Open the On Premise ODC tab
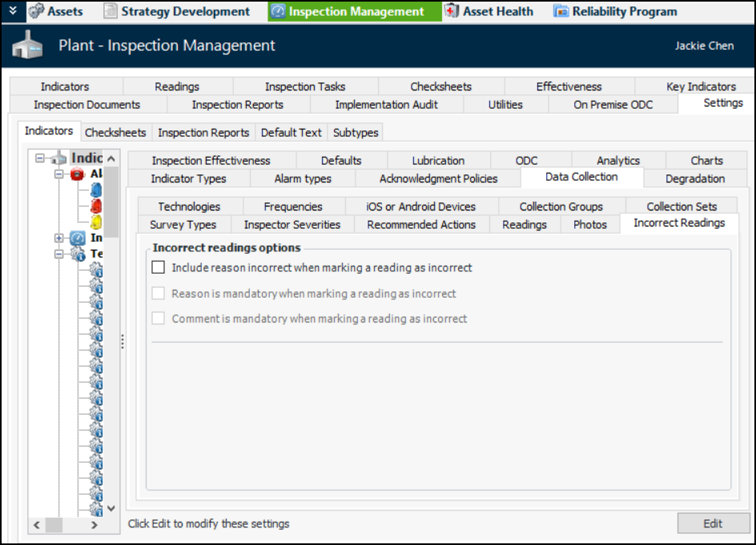Viewport: 756px width, 545px height. tap(613, 105)
